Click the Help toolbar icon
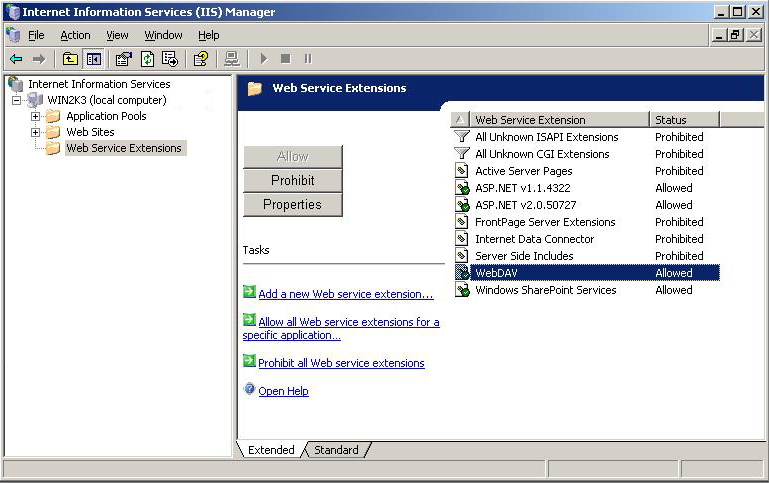Image resolution: width=769 pixels, height=483 pixels. pyautogui.click(x=201, y=59)
